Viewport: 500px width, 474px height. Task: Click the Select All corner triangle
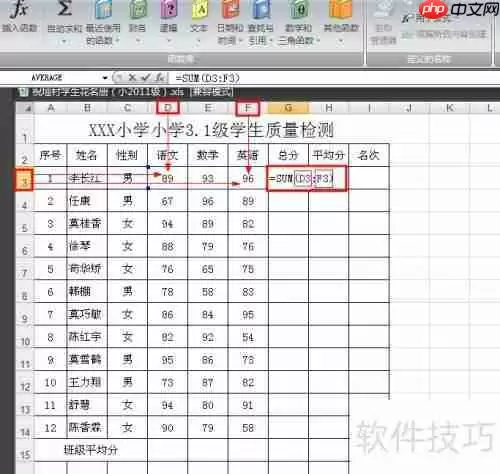pos(28,108)
